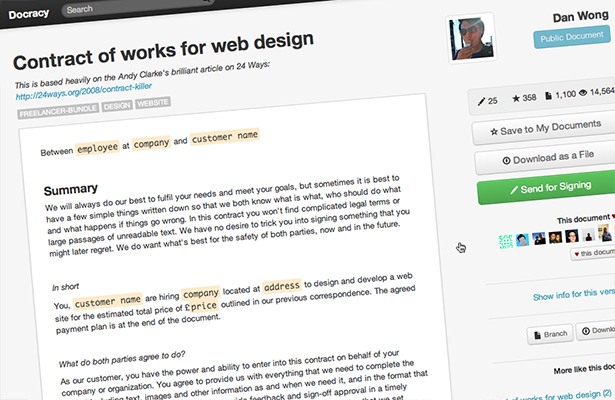Screen dimensions: 615x400
Task: Select the FREELANCER-BUNDLE tag
Action: pos(58,112)
